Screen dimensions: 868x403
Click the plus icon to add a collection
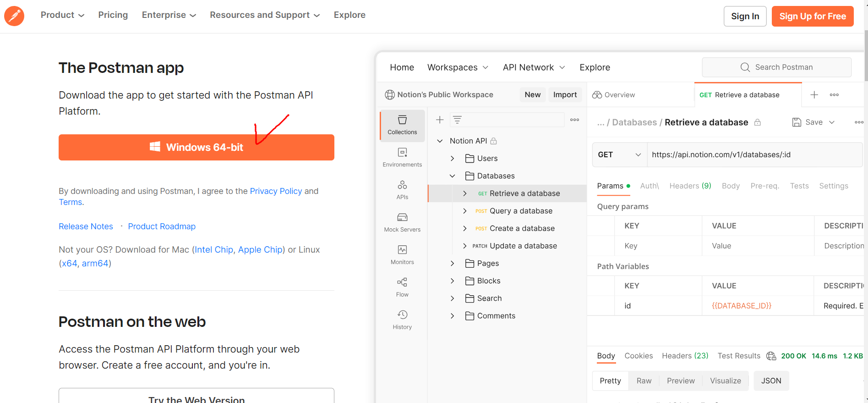click(440, 120)
